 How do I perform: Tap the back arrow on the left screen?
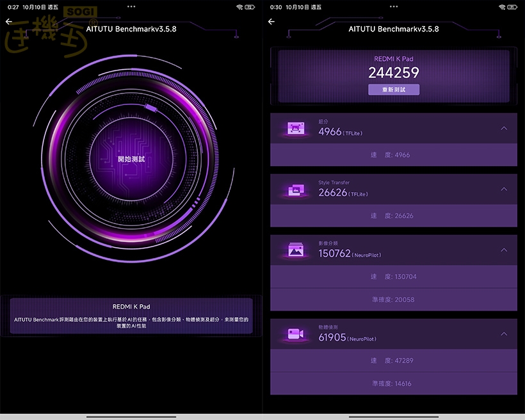point(9,22)
